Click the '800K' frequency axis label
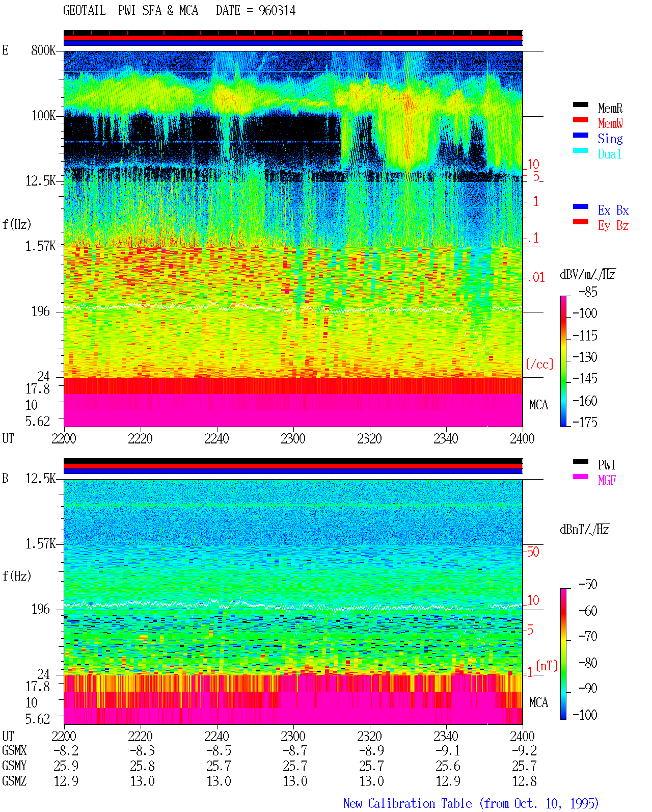Screen dimensions: 652x812 coord(43,50)
